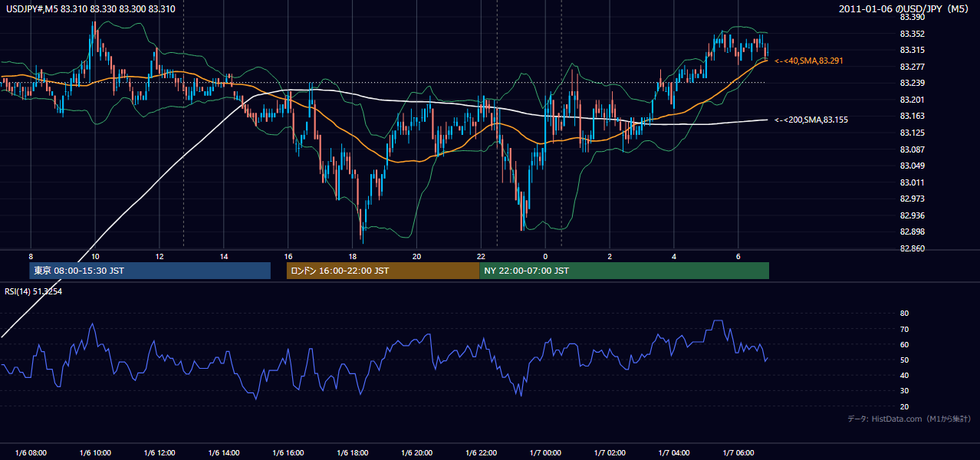The height and width of the screenshot is (460, 980).
Task: Click the 1/6 22:00 time label
Action: pyautogui.click(x=481, y=453)
